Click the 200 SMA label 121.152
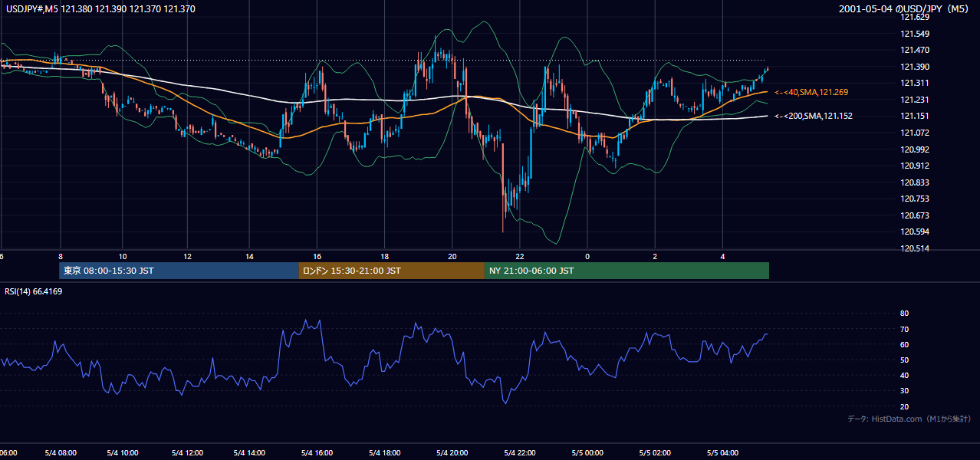Image resolution: width=980 pixels, height=460 pixels. point(814,117)
